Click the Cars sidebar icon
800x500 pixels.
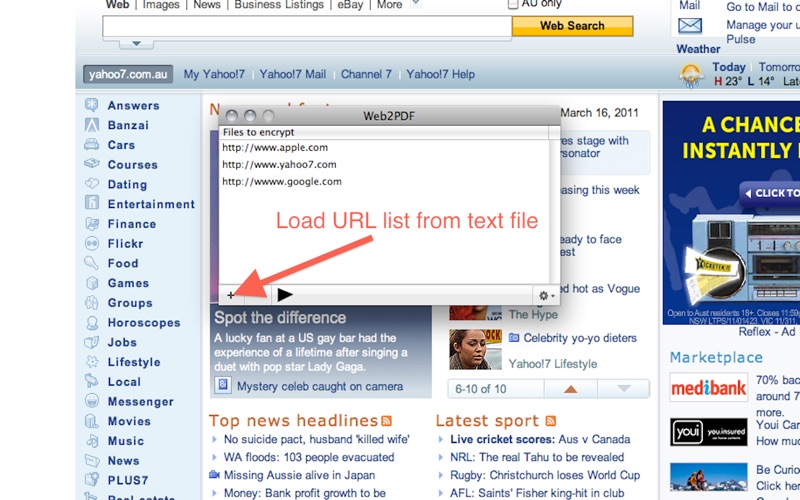click(x=92, y=145)
